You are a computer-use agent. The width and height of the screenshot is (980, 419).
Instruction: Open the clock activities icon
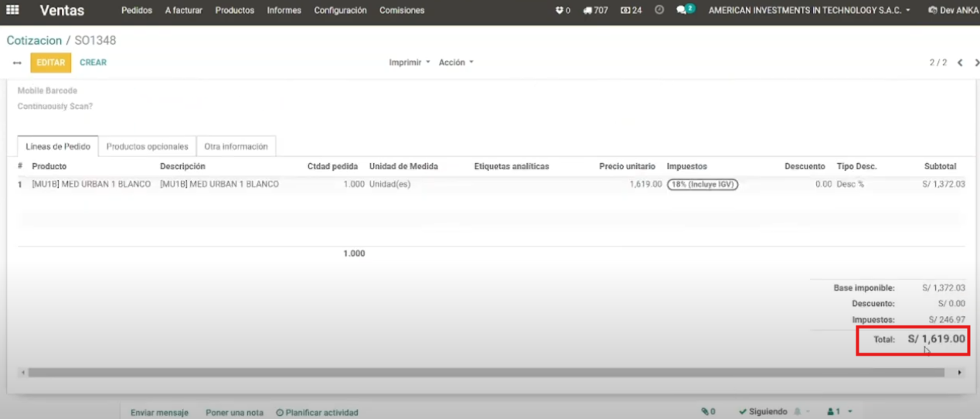659,11
